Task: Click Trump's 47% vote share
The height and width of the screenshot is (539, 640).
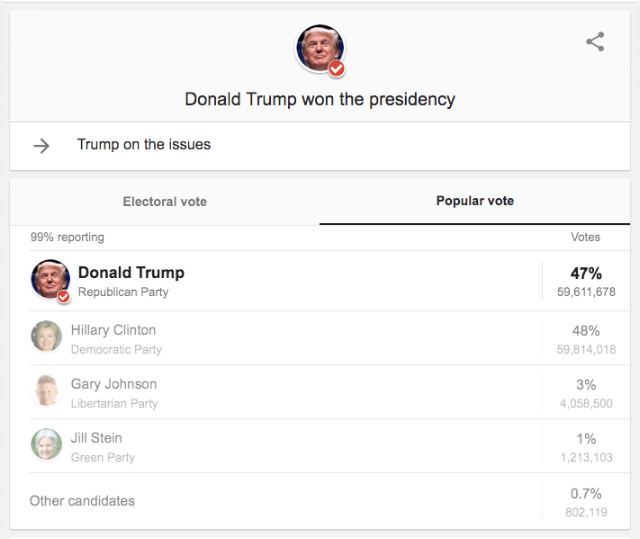Action: pos(586,273)
